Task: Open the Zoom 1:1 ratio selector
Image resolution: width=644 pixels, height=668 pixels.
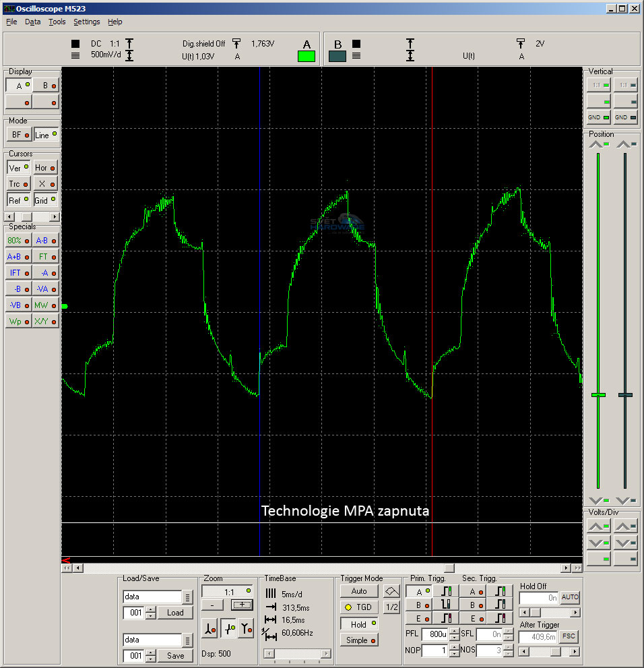Action: [x=227, y=591]
